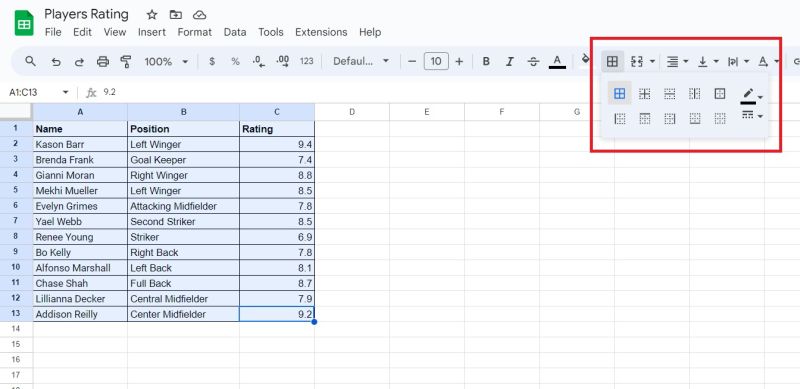
Task: Expand the name box dropdown arrow
Action: click(65, 92)
